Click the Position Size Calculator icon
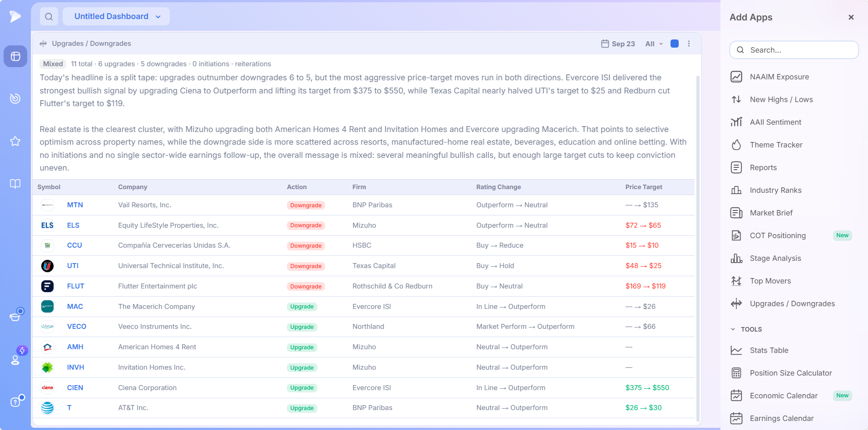This screenshot has width=868, height=430. coord(736,373)
